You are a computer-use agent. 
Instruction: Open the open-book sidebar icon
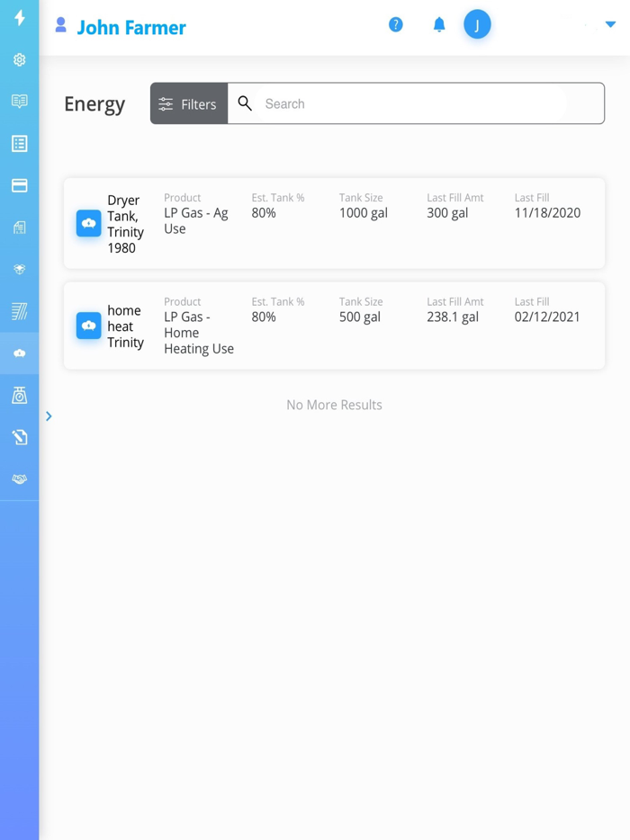(x=19, y=102)
